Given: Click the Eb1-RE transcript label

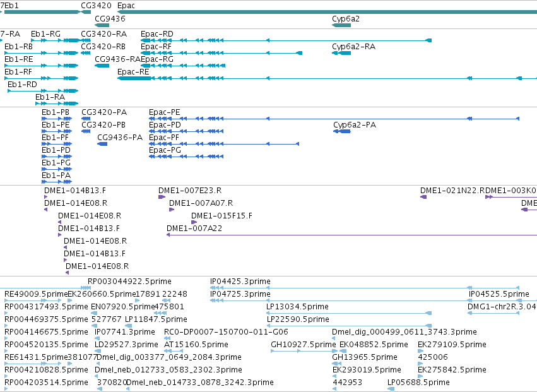Looking at the screenshot, I should tap(19, 59).
